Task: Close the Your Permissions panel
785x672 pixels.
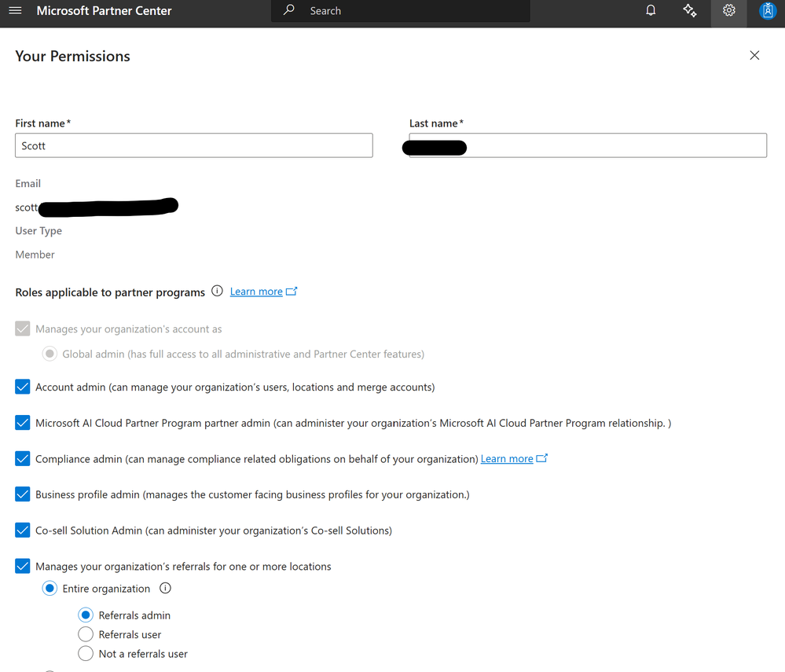Action: 754,56
